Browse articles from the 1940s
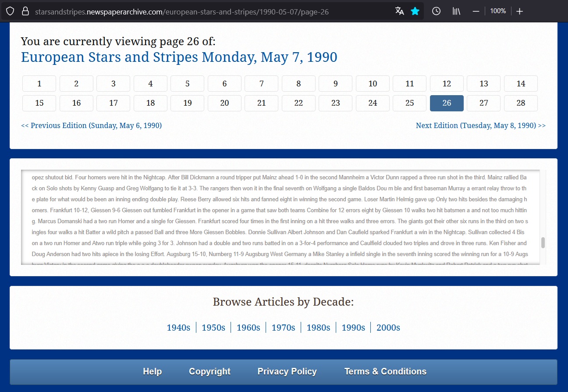The height and width of the screenshot is (392, 568). pos(178,328)
